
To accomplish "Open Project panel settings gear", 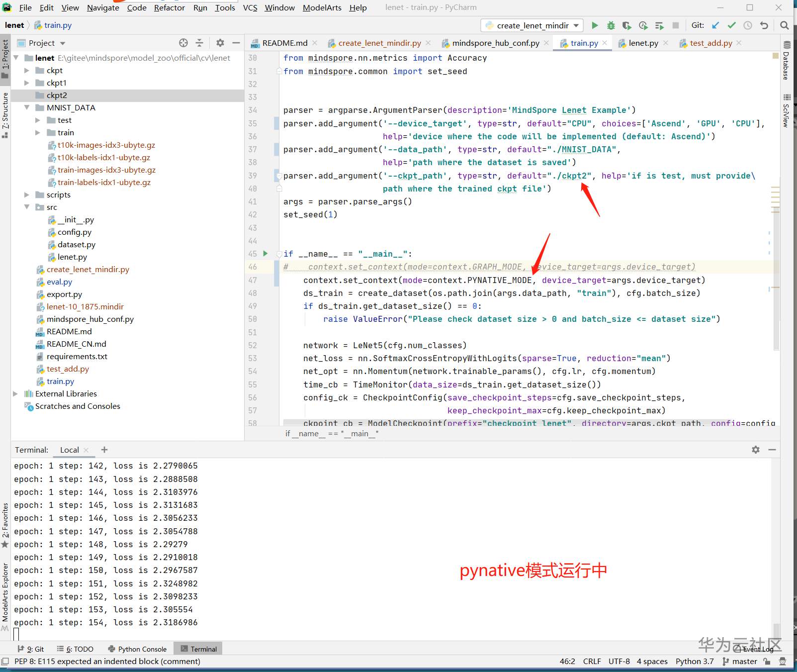I will tap(220, 43).
